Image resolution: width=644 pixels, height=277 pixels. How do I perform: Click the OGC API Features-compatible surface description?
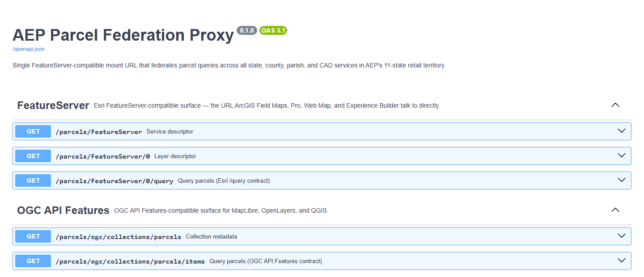[x=221, y=211]
